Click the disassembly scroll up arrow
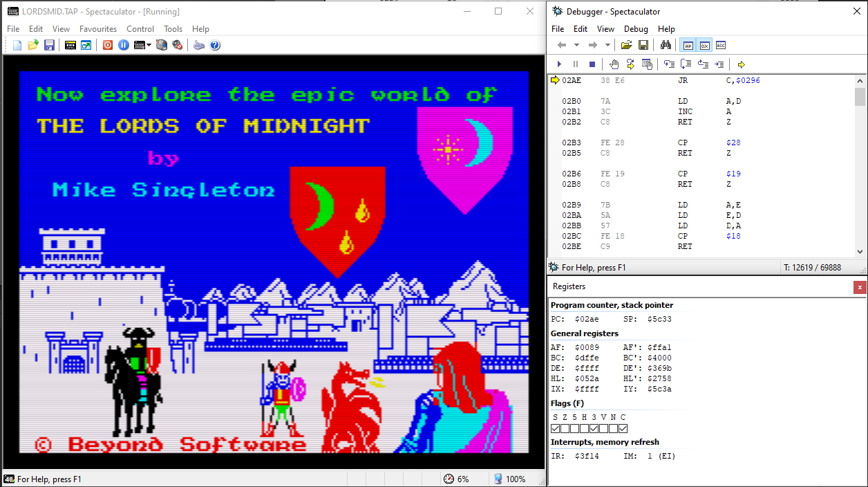 [860, 80]
